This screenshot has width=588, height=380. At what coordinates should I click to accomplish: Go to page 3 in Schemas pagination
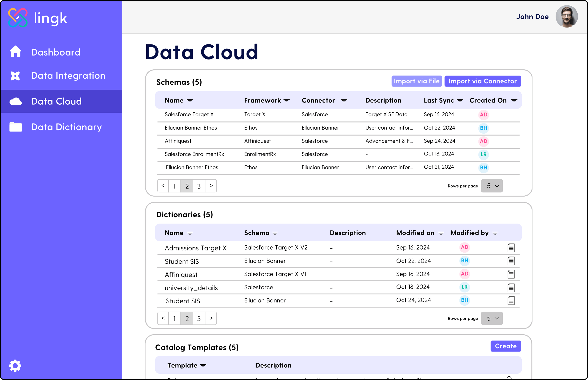click(199, 186)
